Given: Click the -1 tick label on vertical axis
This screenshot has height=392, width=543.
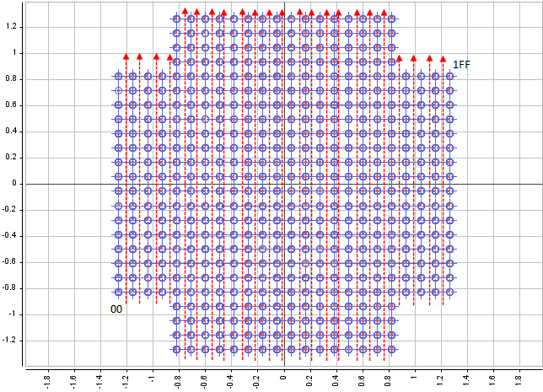Looking at the screenshot, I should pyautogui.click(x=12, y=314).
